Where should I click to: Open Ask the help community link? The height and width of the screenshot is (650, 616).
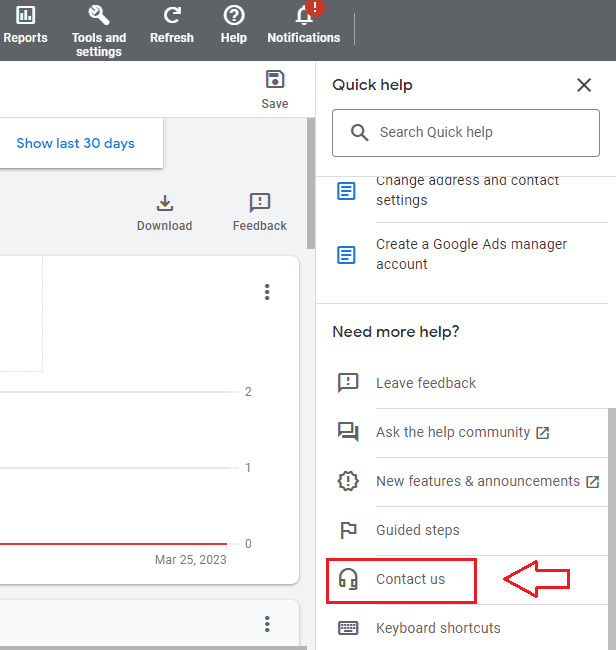tap(453, 432)
